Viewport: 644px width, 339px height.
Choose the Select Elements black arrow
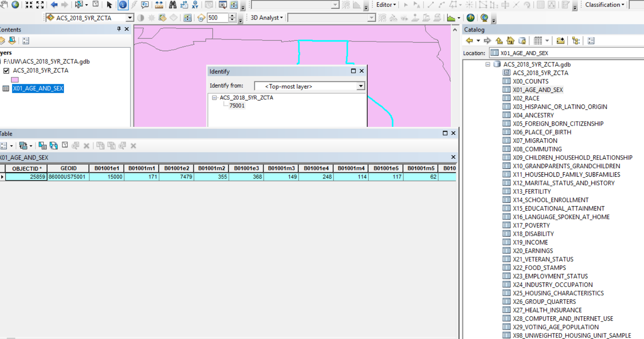pyautogui.click(x=109, y=5)
